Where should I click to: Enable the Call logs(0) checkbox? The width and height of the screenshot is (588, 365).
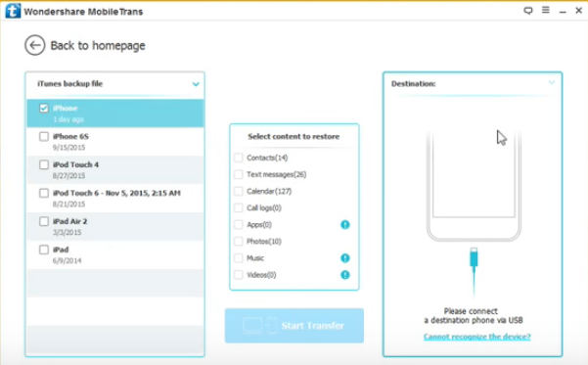(239, 207)
